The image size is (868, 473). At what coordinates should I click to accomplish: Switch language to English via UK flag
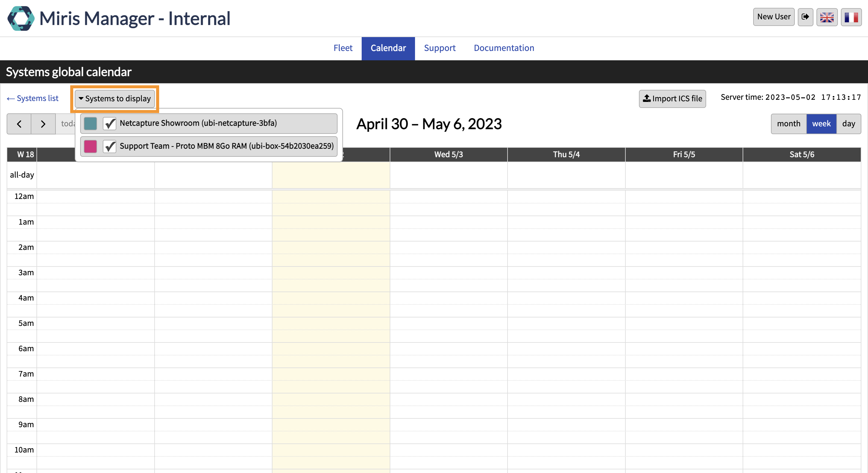pos(827,17)
